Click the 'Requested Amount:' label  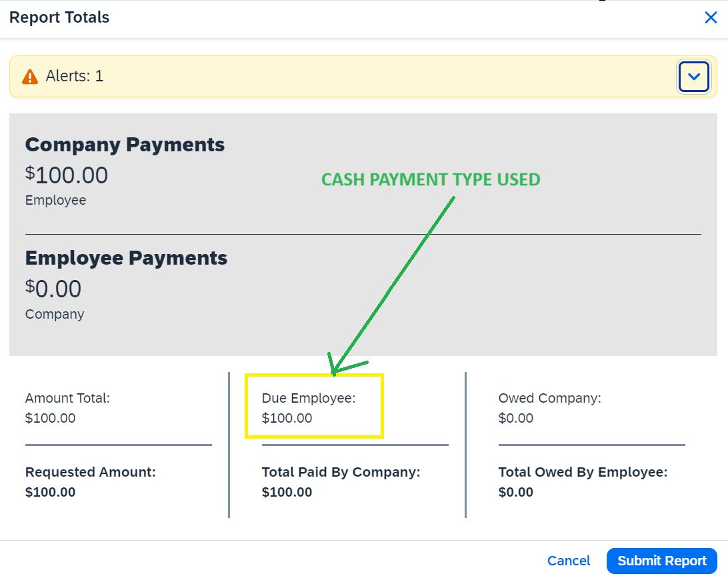[x=91, y=472]
